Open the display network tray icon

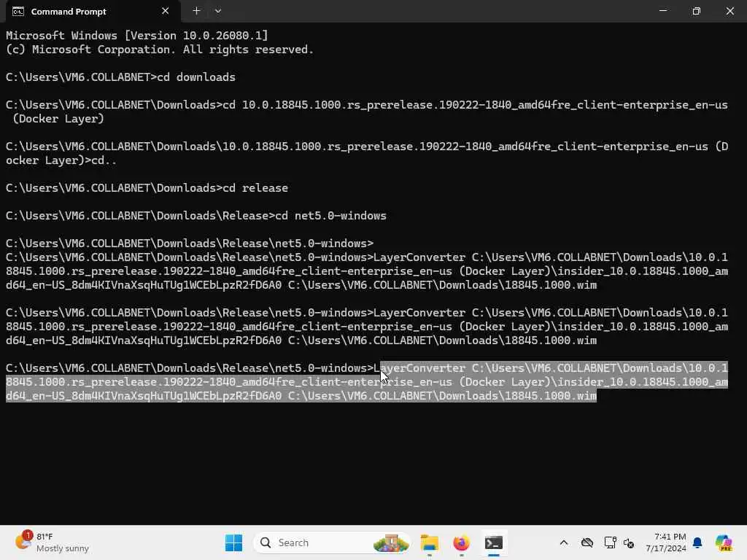[x=610, y=542]
